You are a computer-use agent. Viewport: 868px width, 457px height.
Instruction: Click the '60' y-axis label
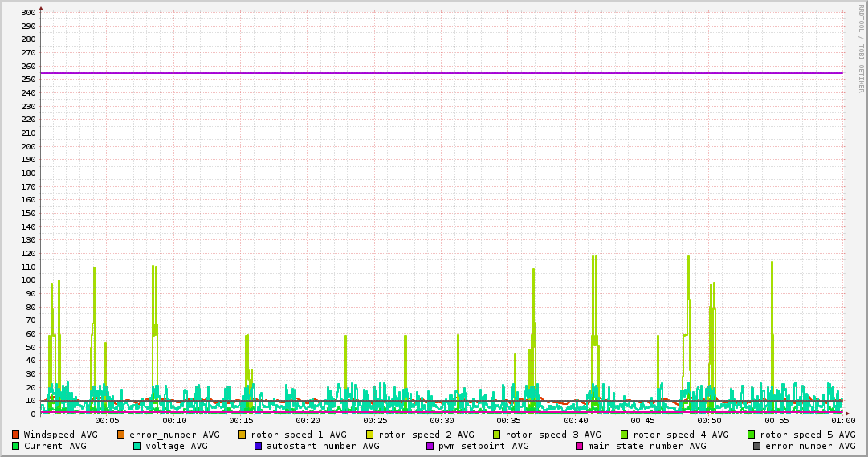31,334
